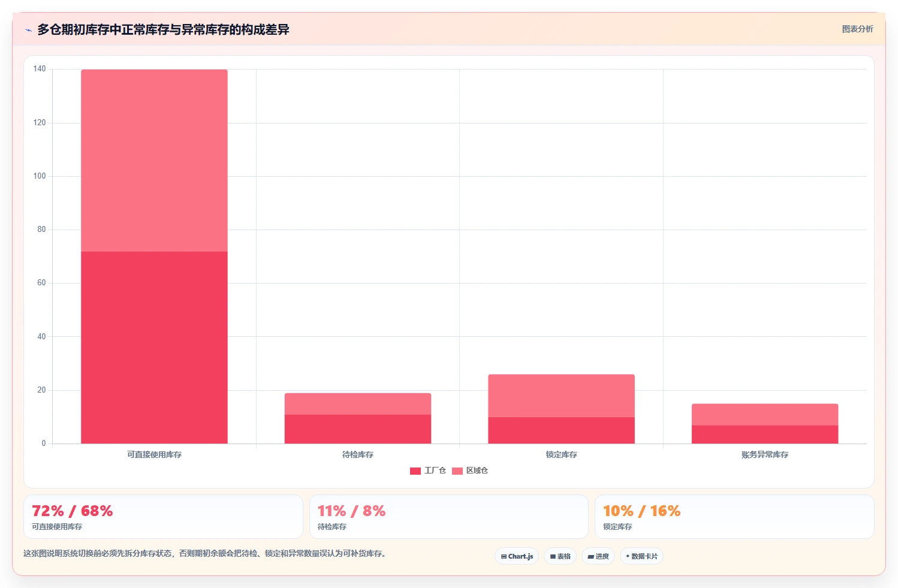The height and width of the screenshot is (588, 898).
Task: Click the 待检库存 x-axis label
Action: (x=358, y=455)
